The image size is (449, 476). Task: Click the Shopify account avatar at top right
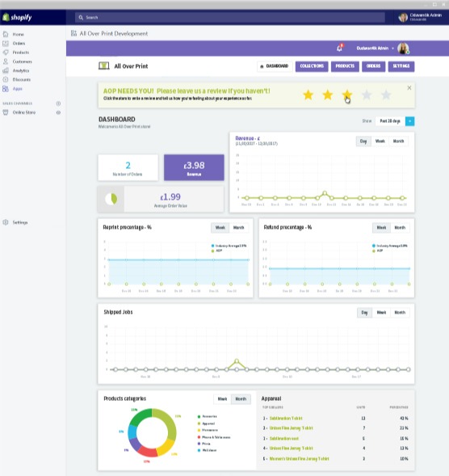coord(403,17)
